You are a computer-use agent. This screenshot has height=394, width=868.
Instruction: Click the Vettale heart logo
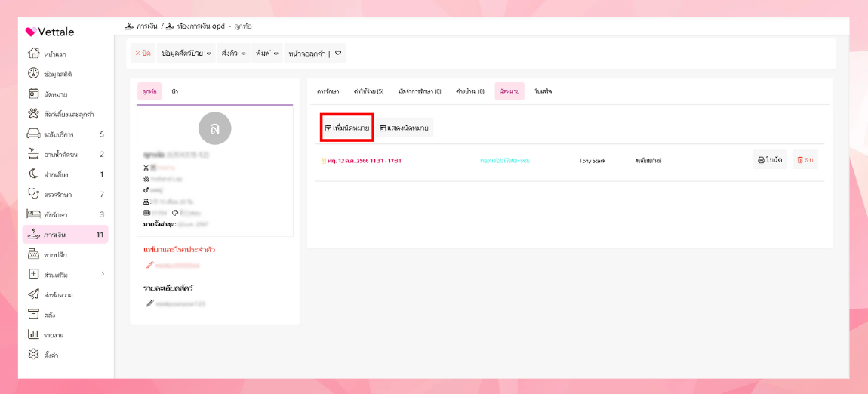click(31, 32)
